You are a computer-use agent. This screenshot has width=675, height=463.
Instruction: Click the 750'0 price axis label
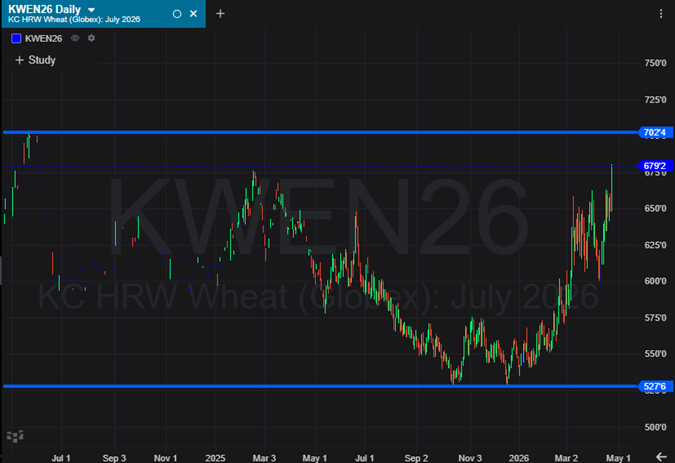pyautogui.click(x=655, y=63)
